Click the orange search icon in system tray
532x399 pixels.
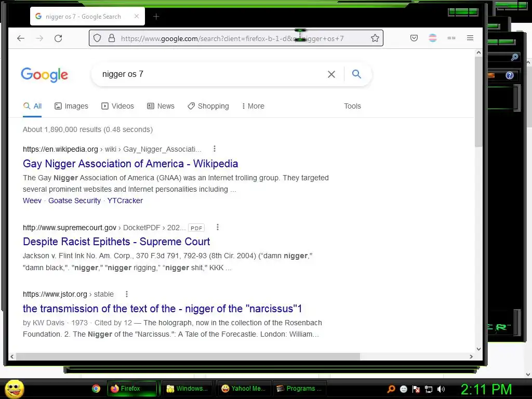[391, 389]
